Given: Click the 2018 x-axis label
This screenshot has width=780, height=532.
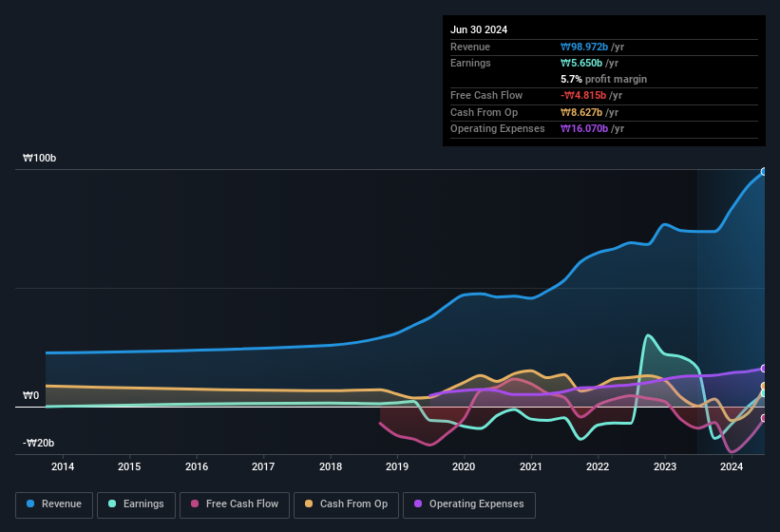Looking at the screenshot, I should click(331, 466).
